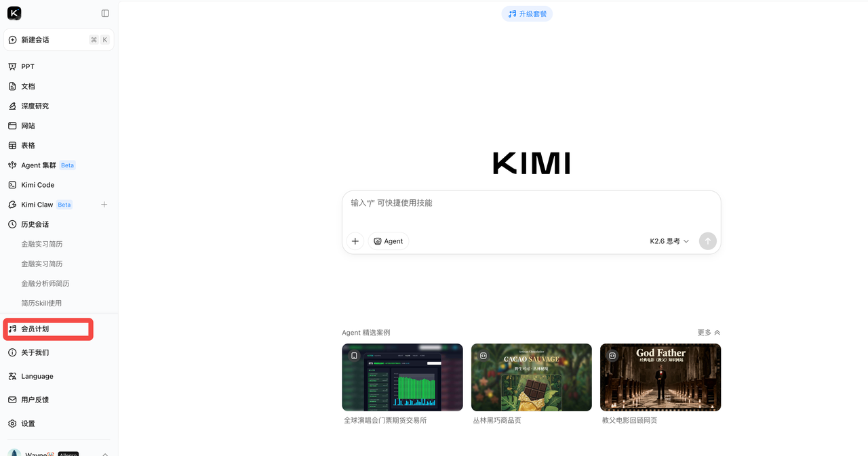
Task: Collapse the Agent 精选案例 section via chevron
Action: [719, 332]
